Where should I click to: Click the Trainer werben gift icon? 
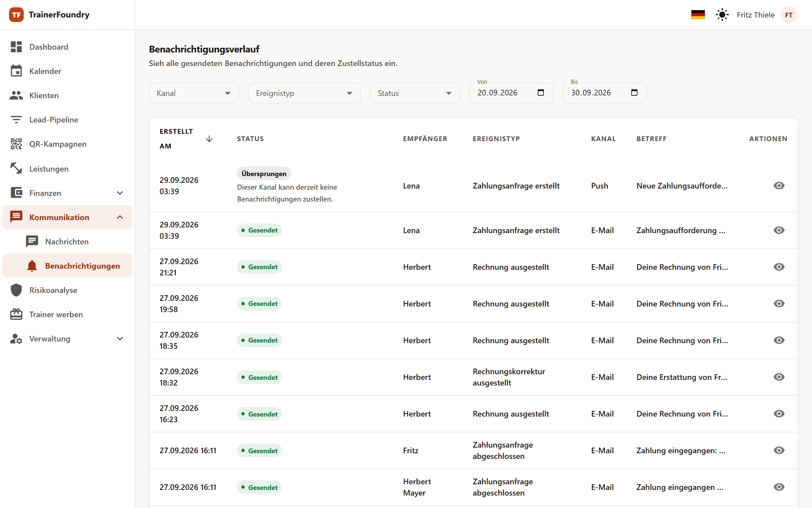tap(16, 314)
